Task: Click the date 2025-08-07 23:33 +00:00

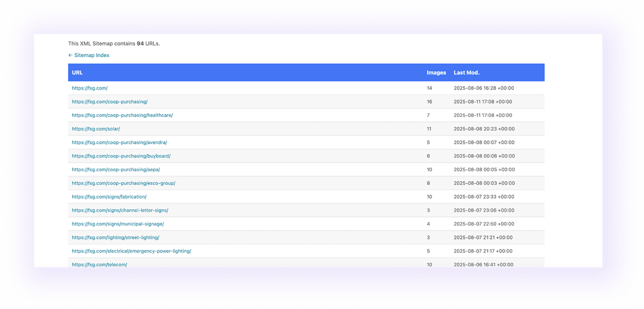Action: (x=484, y=197)
